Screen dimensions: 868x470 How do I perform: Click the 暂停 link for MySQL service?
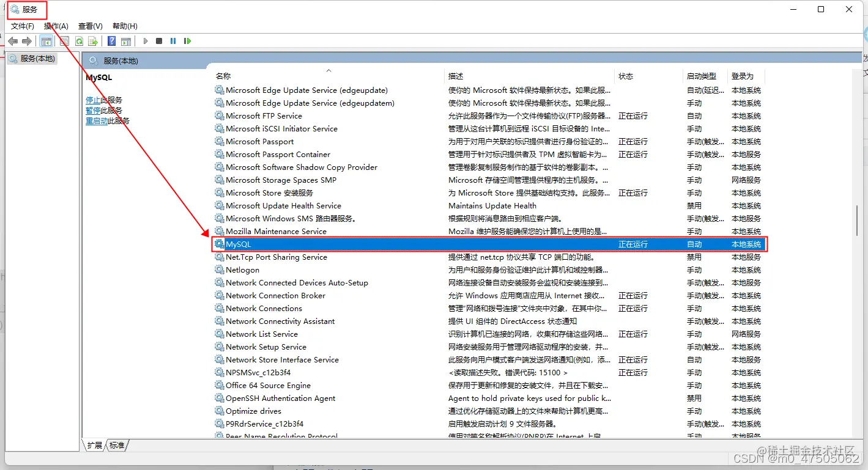93,110
